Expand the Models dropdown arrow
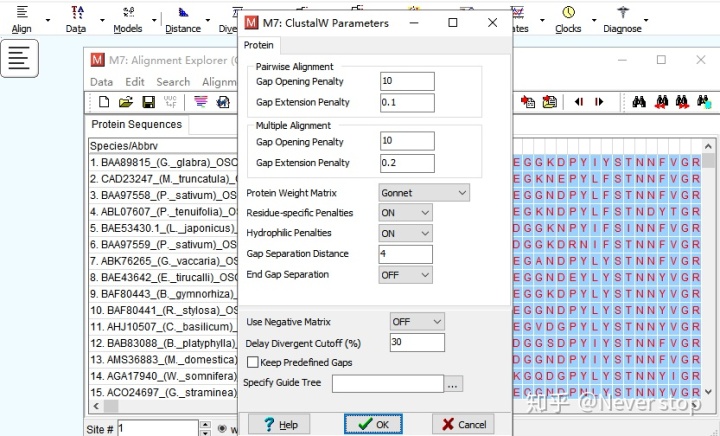720x436 pixels. (154, 20)
